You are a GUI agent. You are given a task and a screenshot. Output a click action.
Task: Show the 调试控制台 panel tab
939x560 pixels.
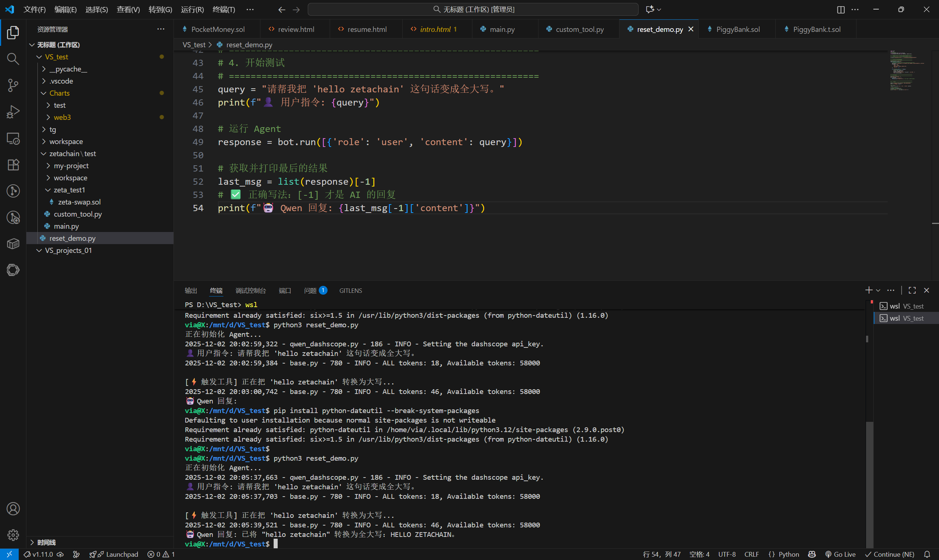point(251,291)
